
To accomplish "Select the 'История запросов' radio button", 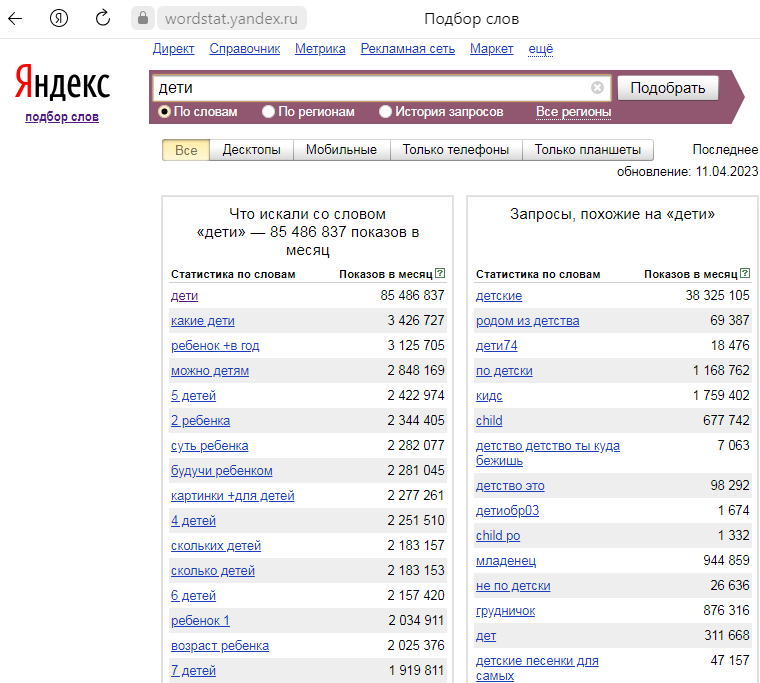I will pos(385,111).
